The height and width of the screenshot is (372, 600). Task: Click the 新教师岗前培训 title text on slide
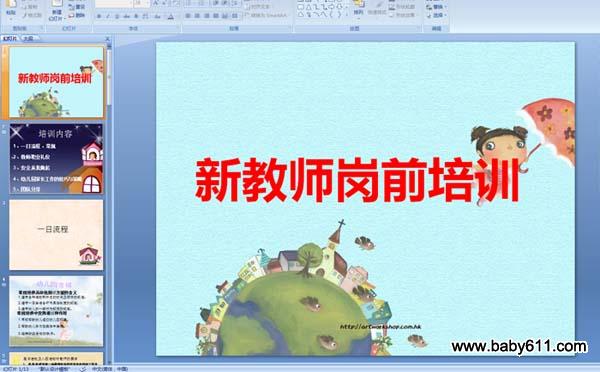point(357,180)
